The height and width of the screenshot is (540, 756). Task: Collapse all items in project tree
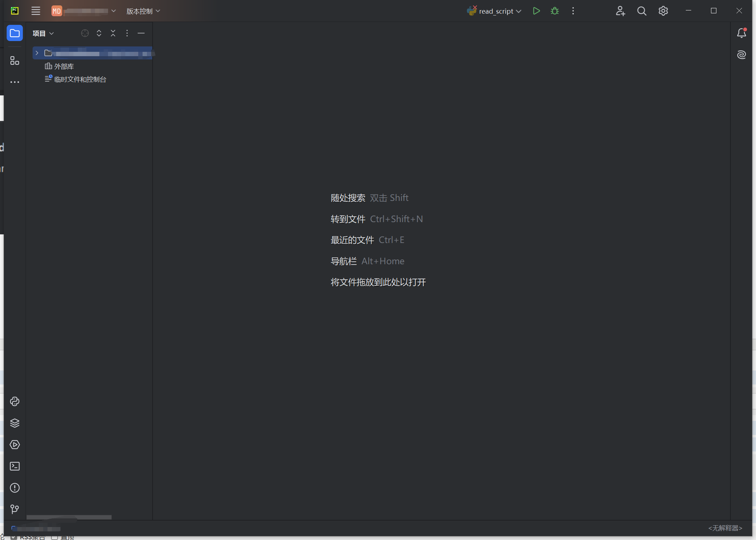(113, 33)
